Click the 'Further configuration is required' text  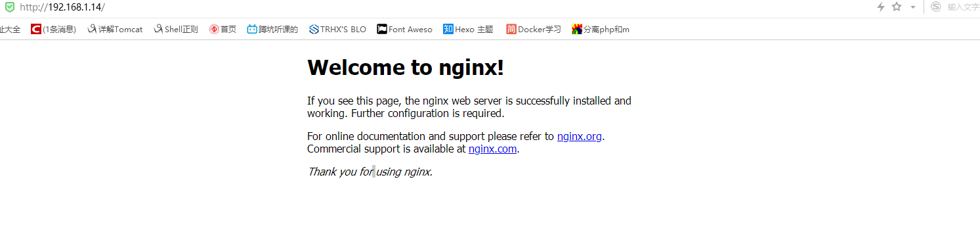(x=428, y=113)
